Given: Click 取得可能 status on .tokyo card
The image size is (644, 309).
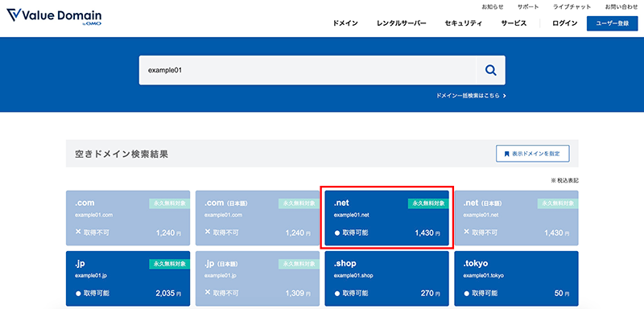Looking at the screenshot, I should pyautogui.click(x=481, y=294).
